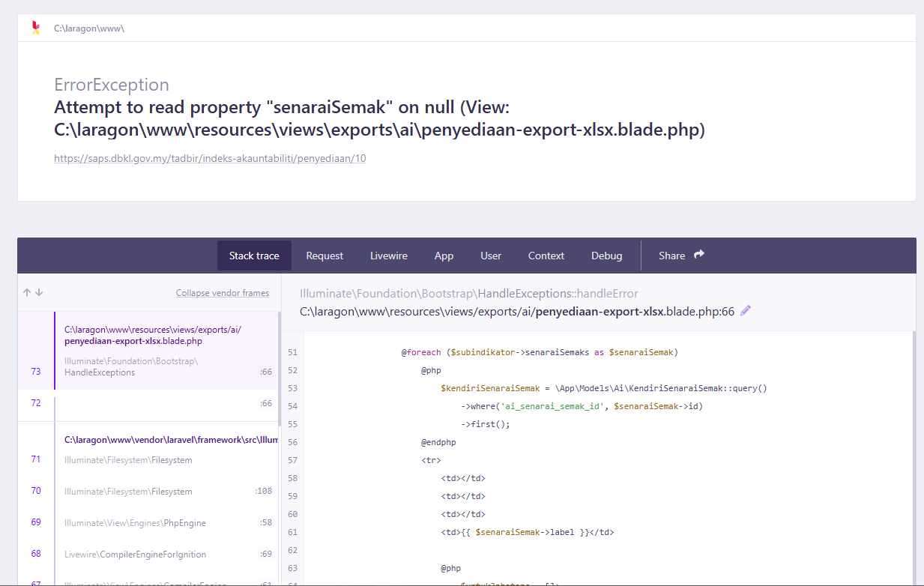924x586 pixels.
Task: Switch to the Request tab
Action: tap(324, 256)
